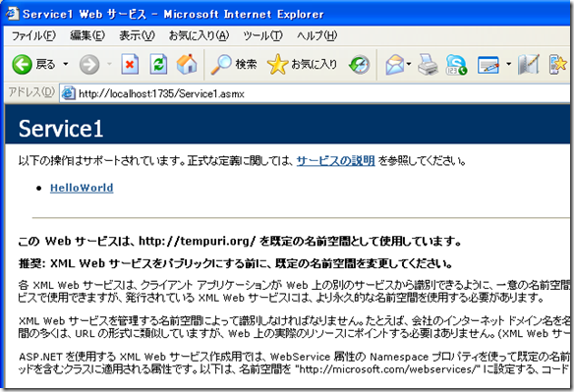
Task: Click the address bar URL field
Action: tap(315, 93)
